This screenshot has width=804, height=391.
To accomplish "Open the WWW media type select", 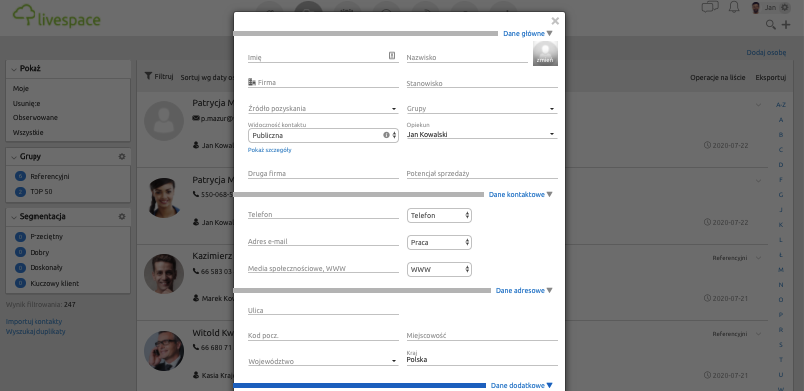I will click(x=439, y=269).
